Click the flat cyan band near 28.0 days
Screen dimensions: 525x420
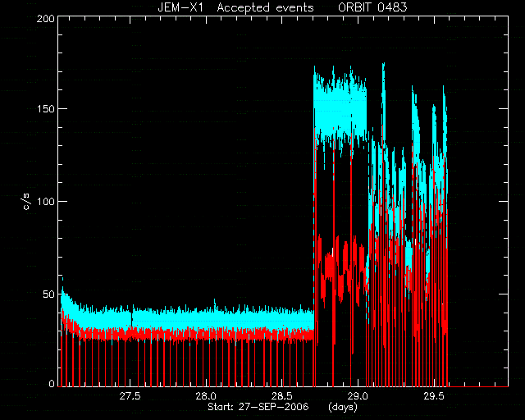(x=206, y=319)
